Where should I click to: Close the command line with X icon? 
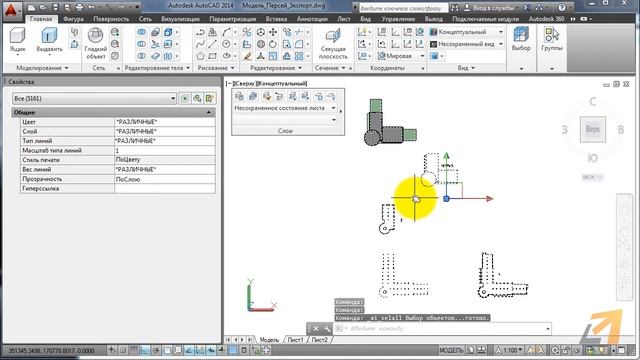tap(316, 329)
